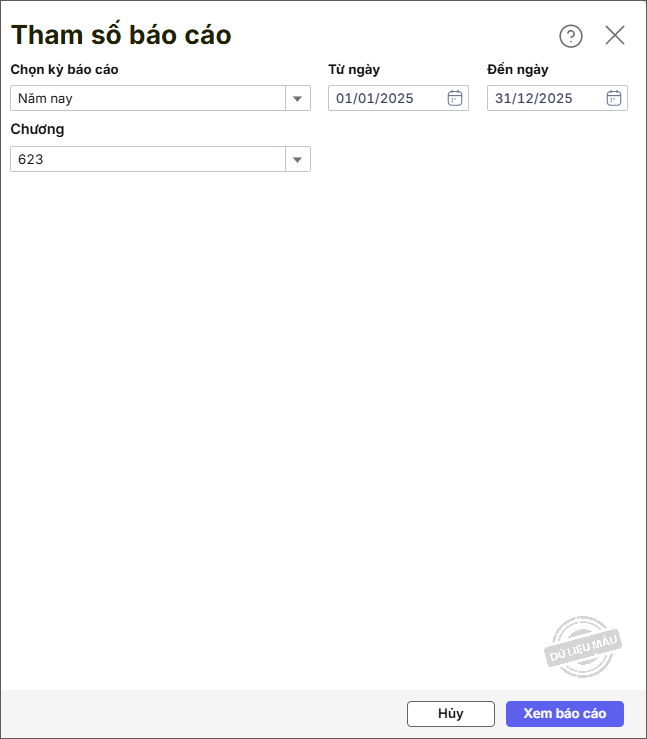Screen dimensions: 647x739
Task: Click the gray footer bar left of Hủy
Action: (200, 713)
